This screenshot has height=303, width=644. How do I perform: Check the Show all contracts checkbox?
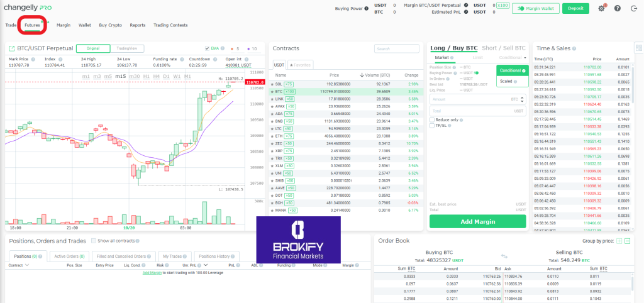point(94,241)
